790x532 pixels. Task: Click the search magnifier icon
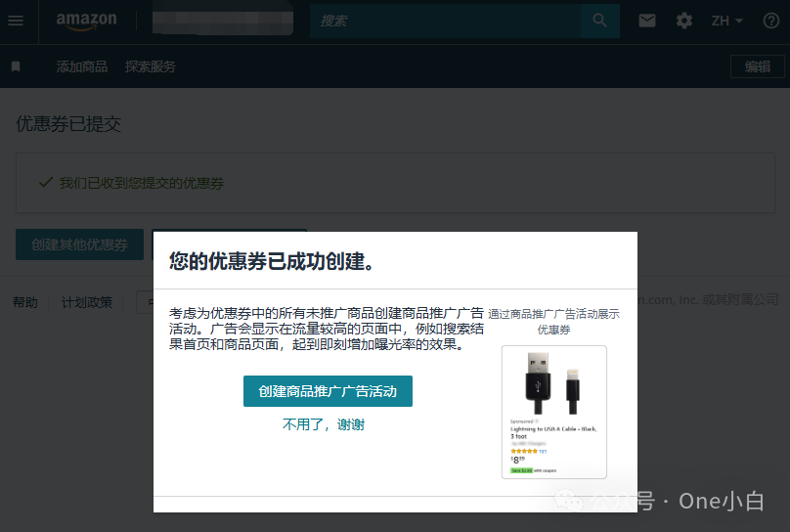coord(599,21)
